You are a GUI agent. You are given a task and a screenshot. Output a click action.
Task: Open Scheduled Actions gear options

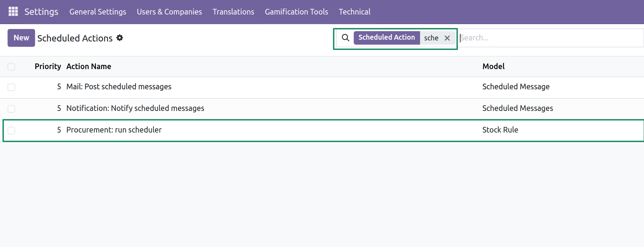coord(120,38)
